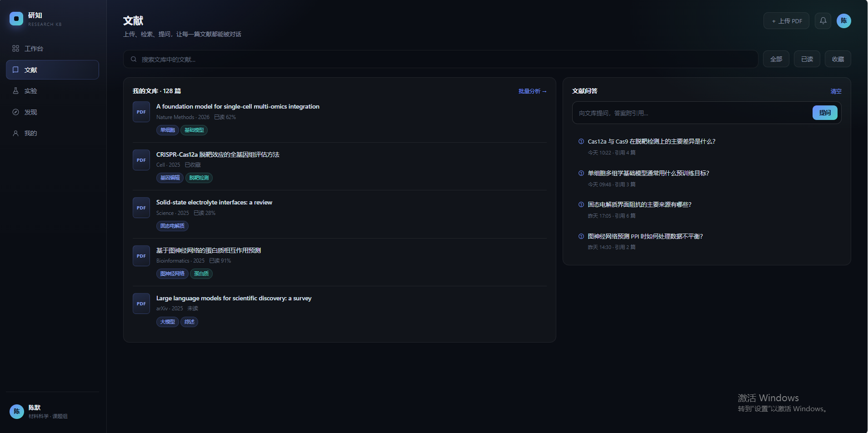Open question '图神经网络预测 PPI 时如何处理数据不平衡?'
This screenshot has width=868, height=433.
pyautogui.click(x=645, y=236)
